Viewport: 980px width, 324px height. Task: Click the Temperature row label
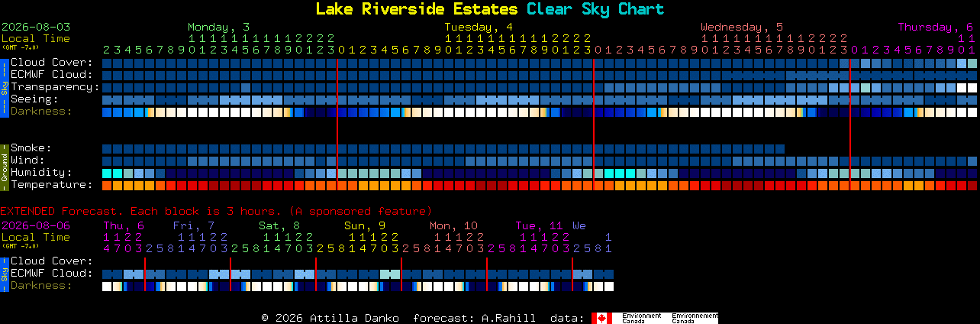tap(52, 185)
